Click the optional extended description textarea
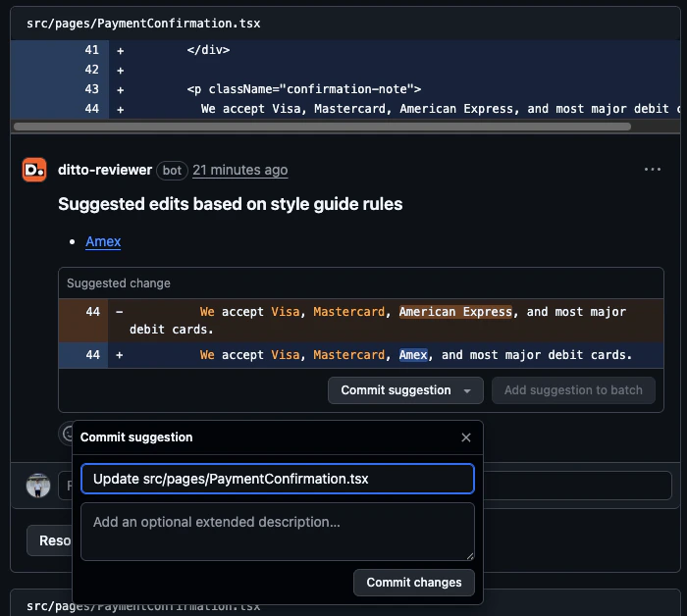The image size is (687, 616). pos(278,532)
